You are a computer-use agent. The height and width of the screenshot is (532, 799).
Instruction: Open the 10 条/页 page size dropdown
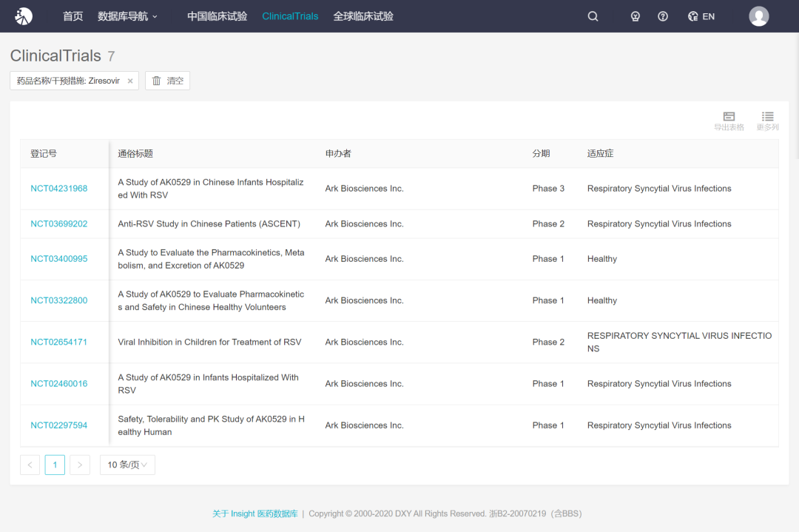127,465
